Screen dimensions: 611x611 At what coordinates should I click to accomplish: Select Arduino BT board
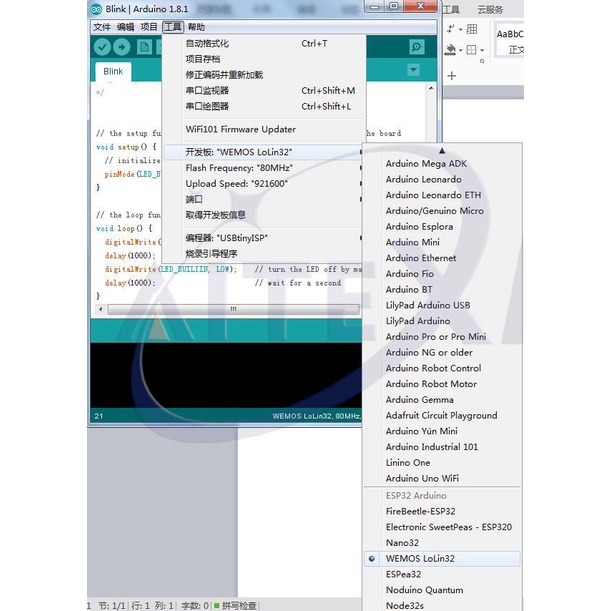coord(442,290)
